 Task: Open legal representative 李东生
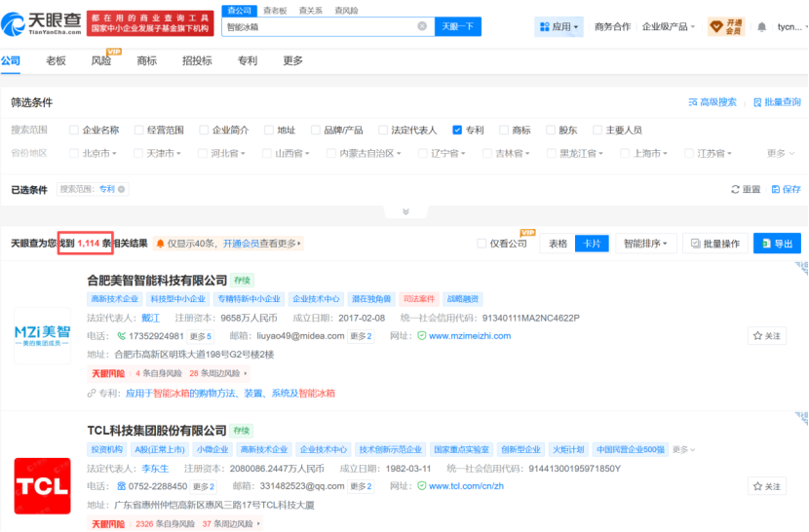click(x=155, y=469)
